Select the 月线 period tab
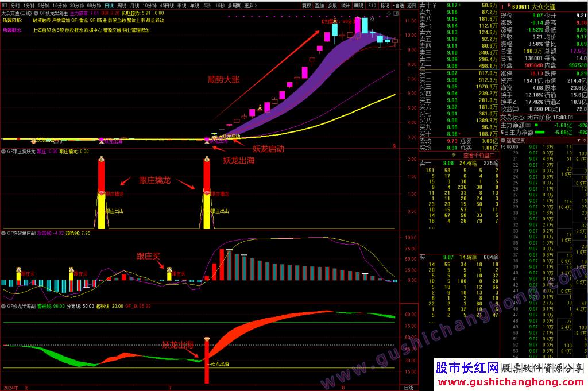The width and height of the screenshot is (588, 391). click(134, 6)
